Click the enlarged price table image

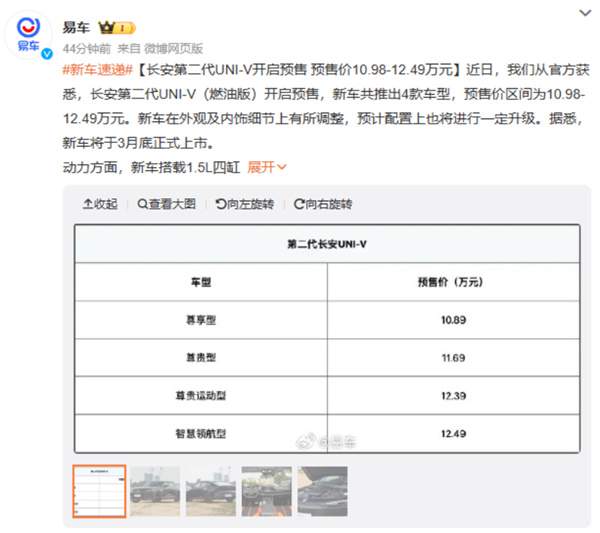point(327,339)
